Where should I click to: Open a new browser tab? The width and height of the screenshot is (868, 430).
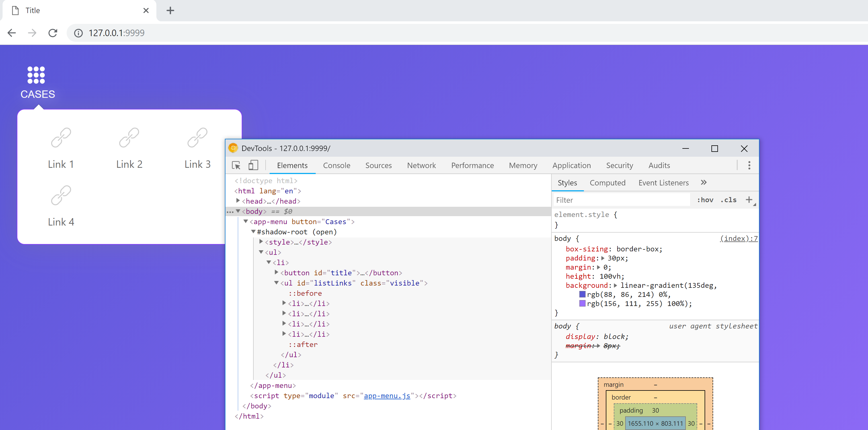click(170, 11)
